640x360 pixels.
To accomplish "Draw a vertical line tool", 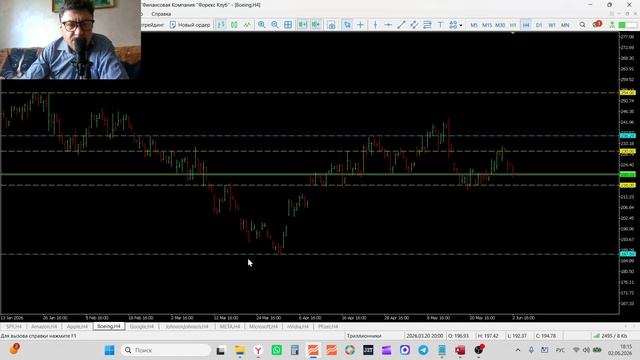I will [x=375, y=25].
